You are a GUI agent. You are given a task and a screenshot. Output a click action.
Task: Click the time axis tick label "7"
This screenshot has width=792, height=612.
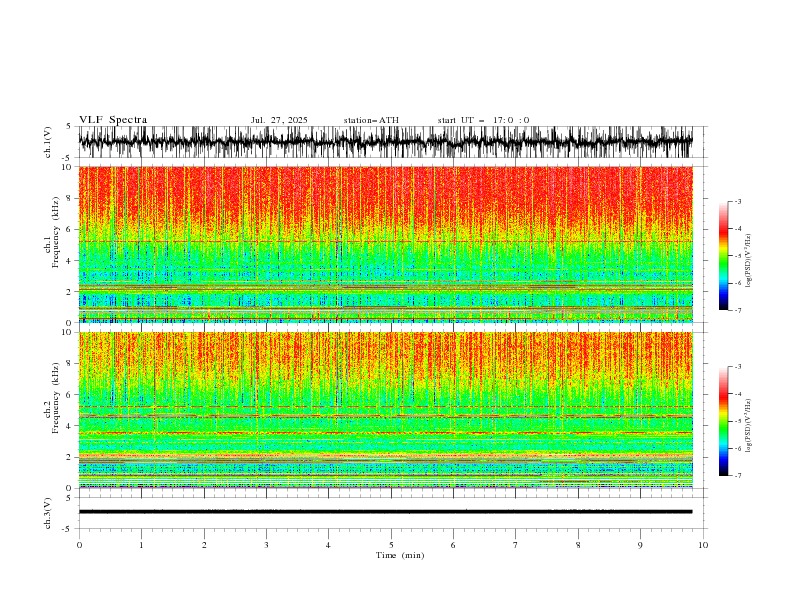516,545
